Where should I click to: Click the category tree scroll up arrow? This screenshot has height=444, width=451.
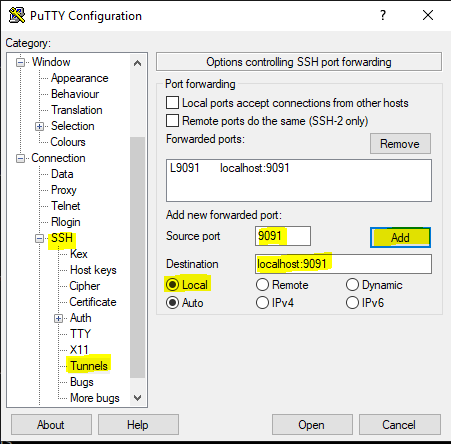click(137, 63)
